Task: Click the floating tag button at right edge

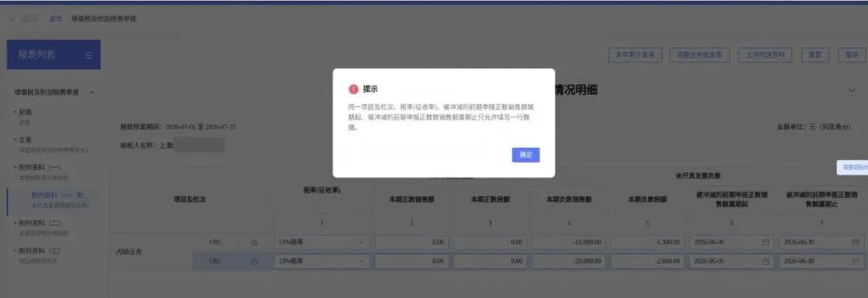Action: point(852,167)
